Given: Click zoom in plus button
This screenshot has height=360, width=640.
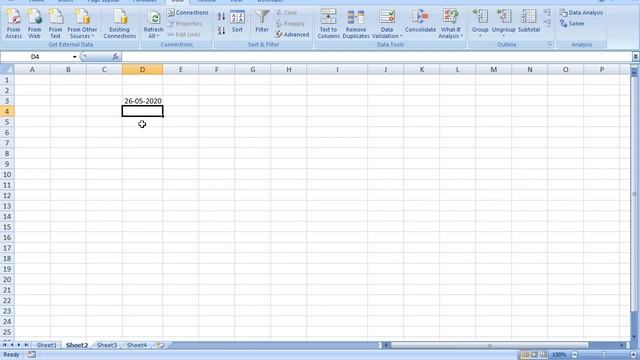Looking at the screenshot, I should pos(633,355).
